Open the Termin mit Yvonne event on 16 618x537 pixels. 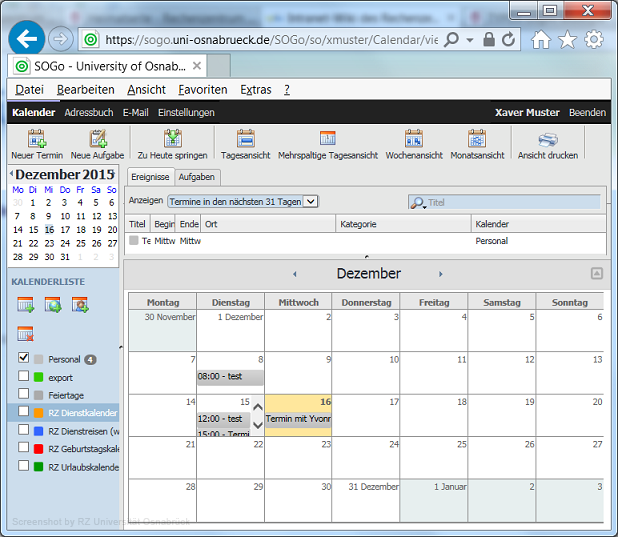coord(298,419)
